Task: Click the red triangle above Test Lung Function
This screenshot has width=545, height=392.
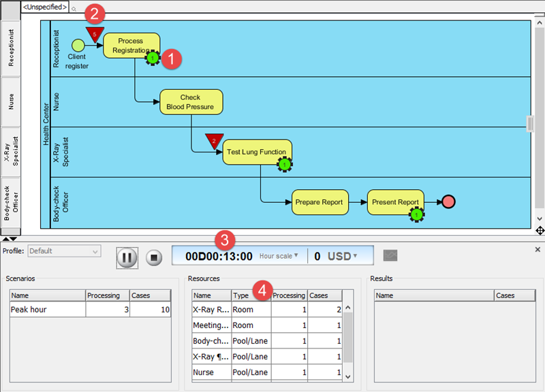Action: [214, 142]
